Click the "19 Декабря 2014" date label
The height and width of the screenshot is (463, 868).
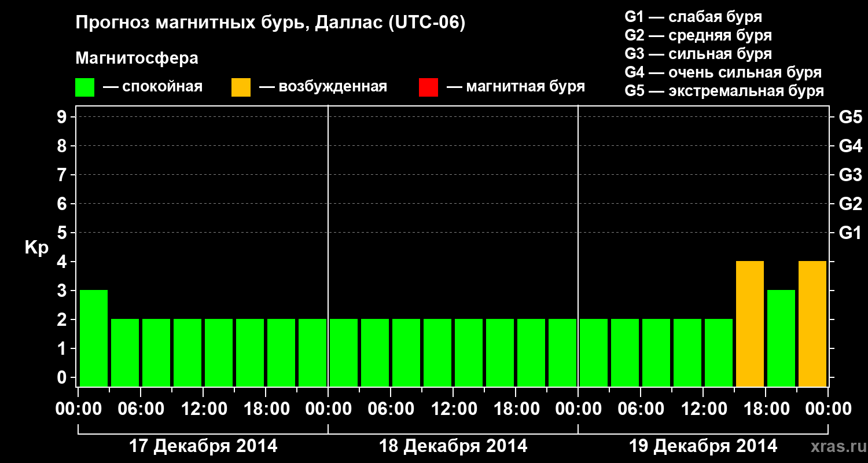[x=703, y=446]
